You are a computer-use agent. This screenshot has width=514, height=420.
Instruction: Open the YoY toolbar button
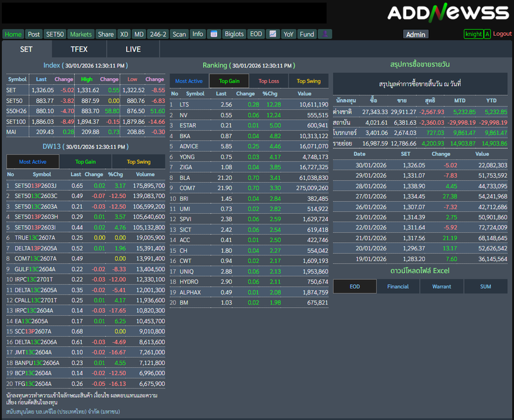point(288,34)
